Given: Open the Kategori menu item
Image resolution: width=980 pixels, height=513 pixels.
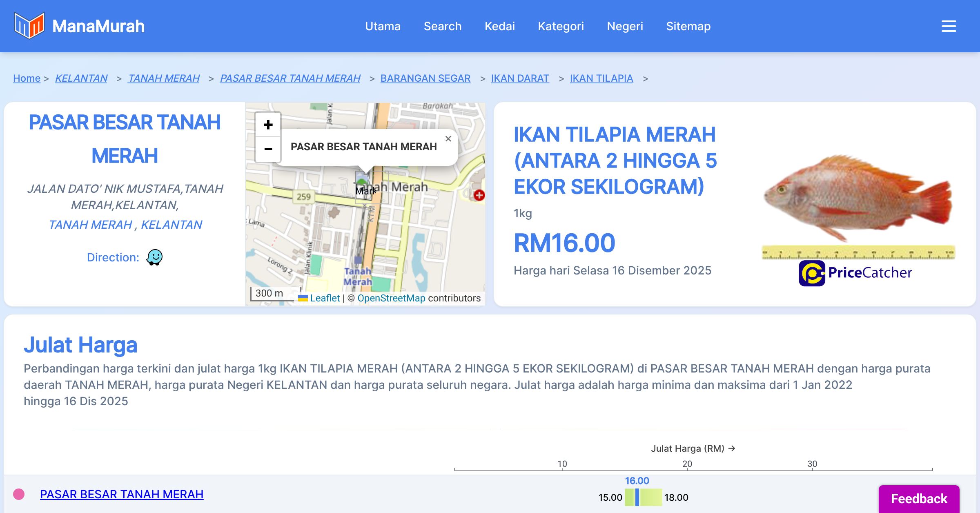Looking at the screenshot, I should (x=561, y=26).
